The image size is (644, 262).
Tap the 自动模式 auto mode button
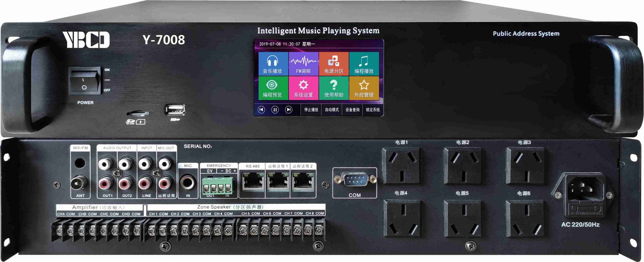coord(332,110)
